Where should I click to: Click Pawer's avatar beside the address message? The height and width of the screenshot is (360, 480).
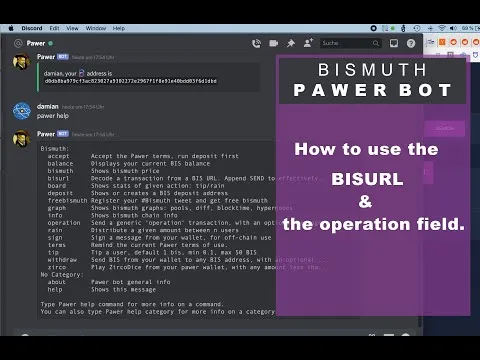coord(22,61)
